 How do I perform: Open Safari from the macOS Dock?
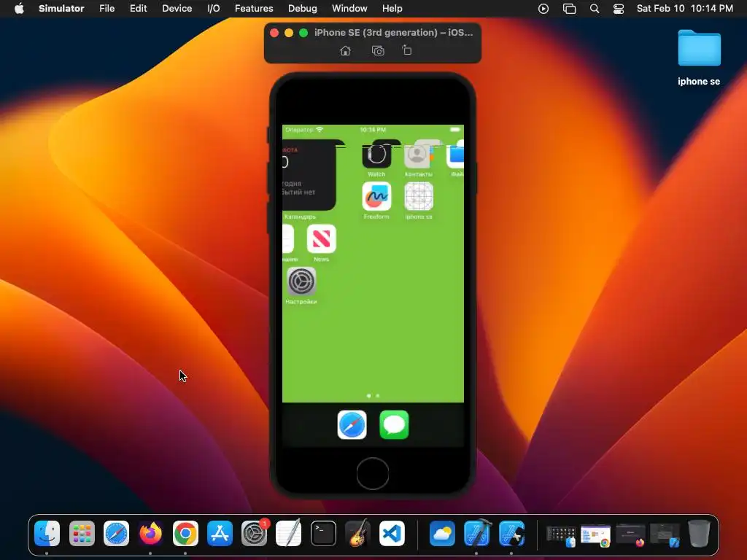(116, 533)
